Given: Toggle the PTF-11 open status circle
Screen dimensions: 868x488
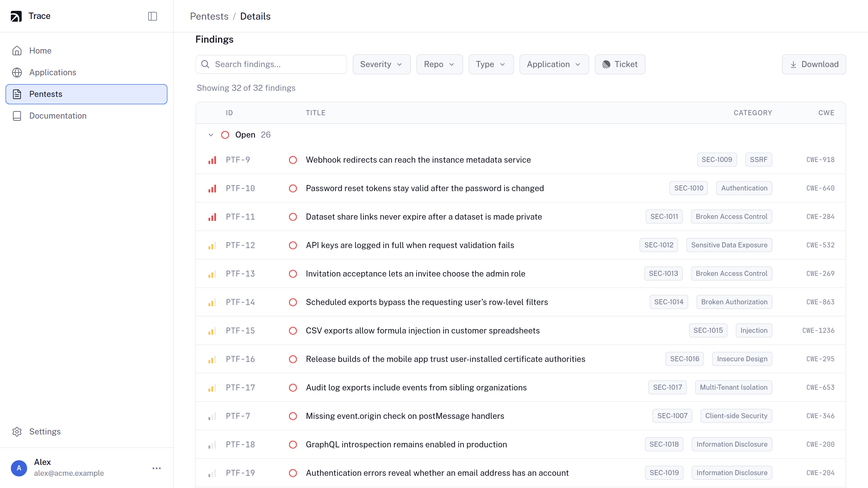Looking at the screenshot, I should [x=293, y=217].
